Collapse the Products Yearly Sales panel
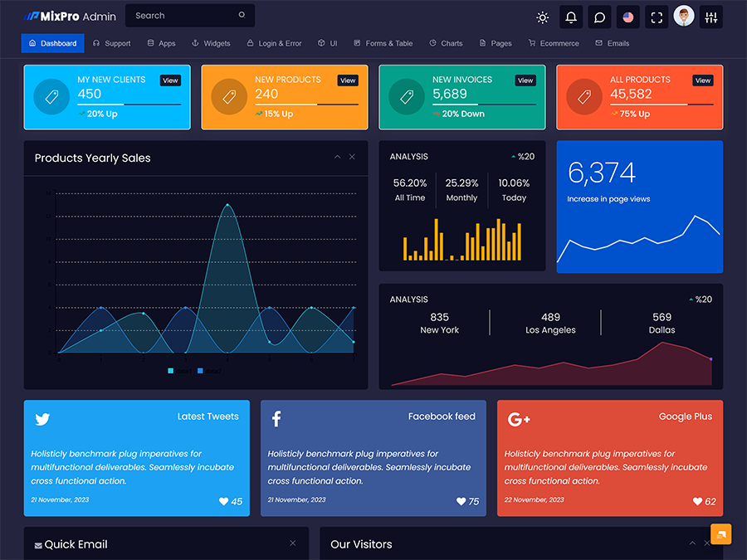The height and width of the screenshot is (560, 747). [337, 157]
